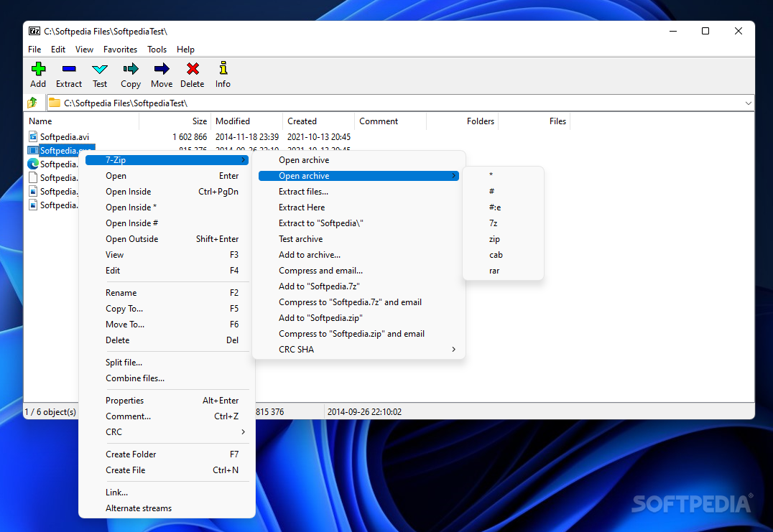Click the Comment column header
Screen dimensions: 773x532
point(390,121)
